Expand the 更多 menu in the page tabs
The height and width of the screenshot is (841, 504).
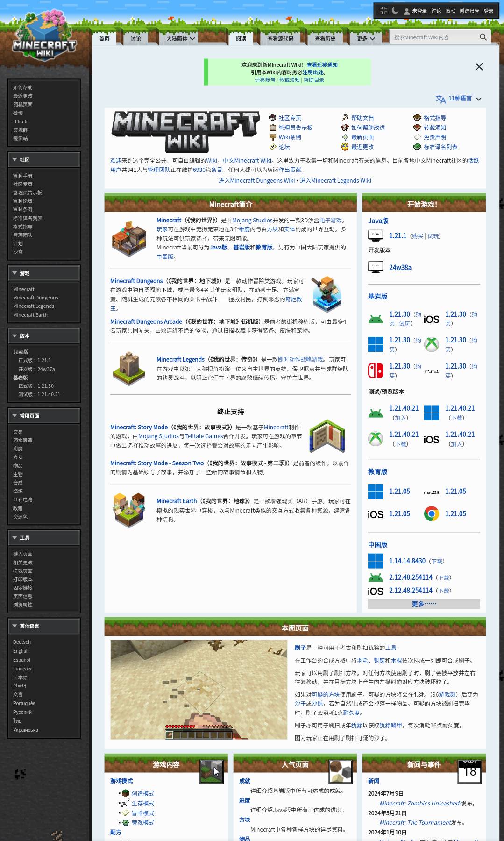[366, 39]
